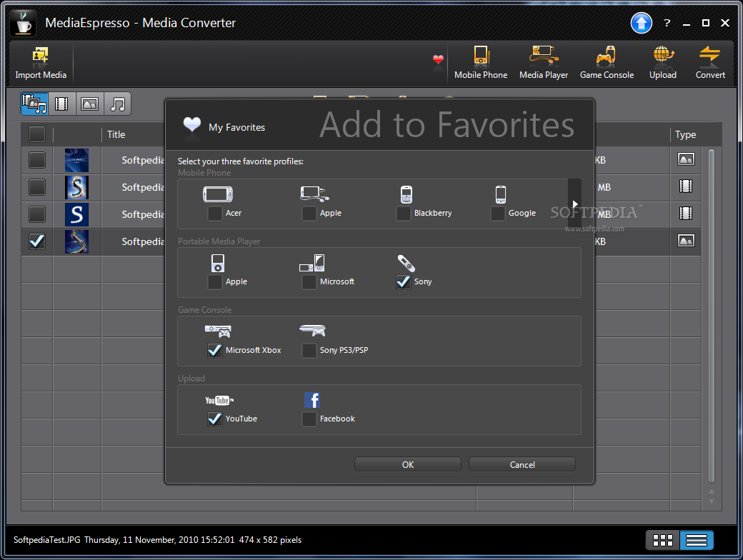
Task: Confirm favorites with OK button
Action: 407,465
